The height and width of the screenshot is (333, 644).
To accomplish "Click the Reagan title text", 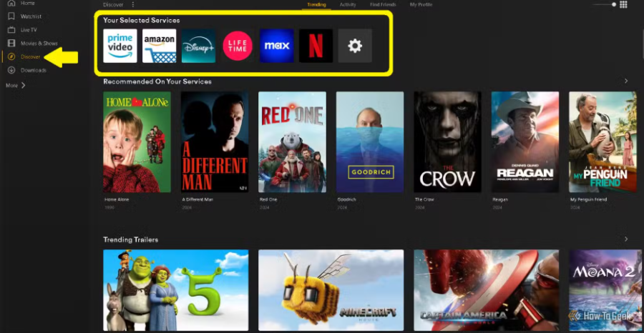I will [500, 199].
